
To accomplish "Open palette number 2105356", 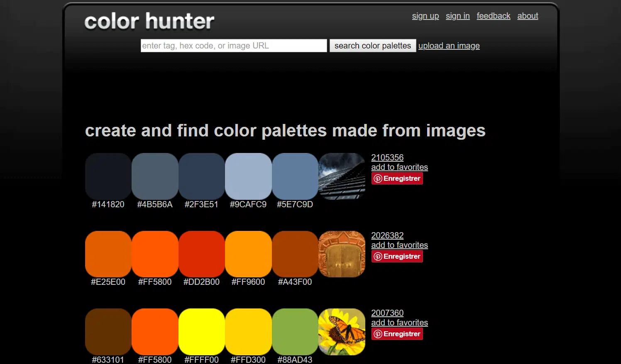I will coord(387,158).
